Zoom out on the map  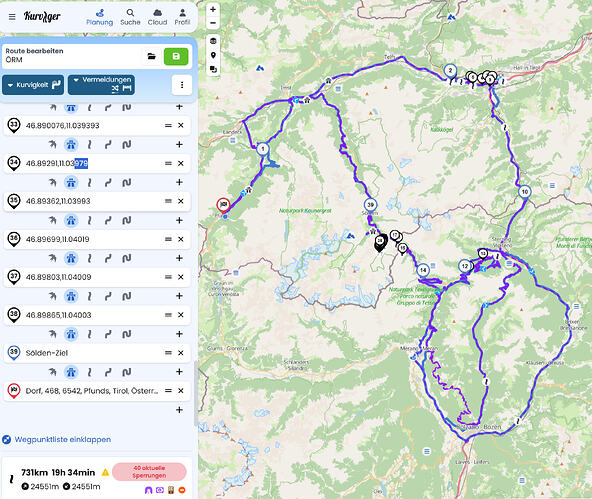213,23
